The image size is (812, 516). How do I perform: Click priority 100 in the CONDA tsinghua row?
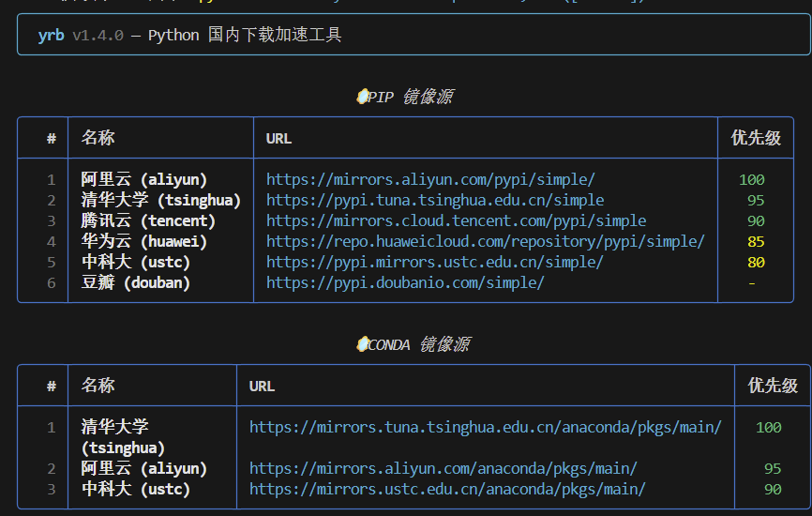[769, 428]
